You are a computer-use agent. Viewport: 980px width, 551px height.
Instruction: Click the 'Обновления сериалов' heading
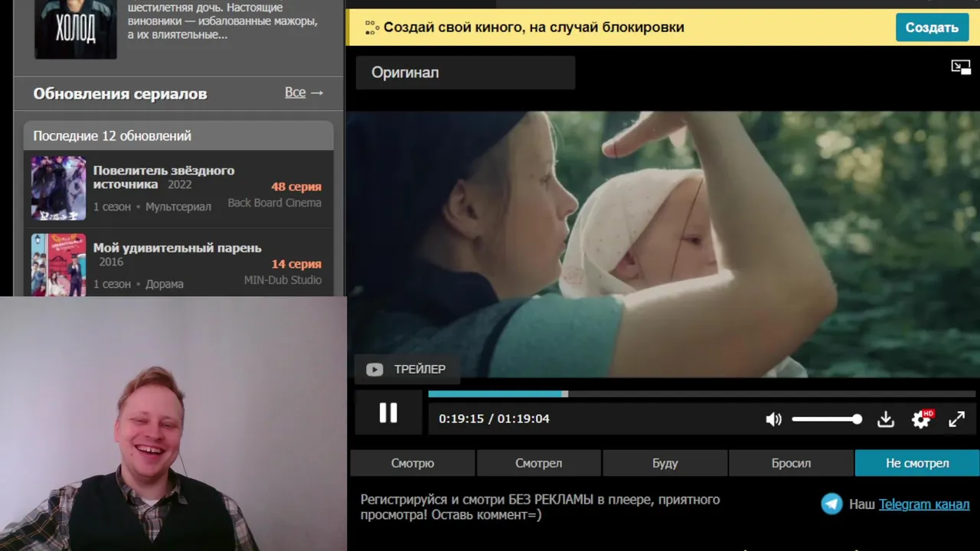pos(120,93)
